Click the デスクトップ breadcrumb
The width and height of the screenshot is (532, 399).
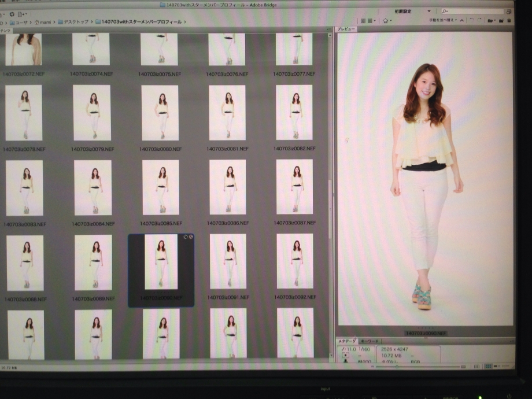point(73,22)
